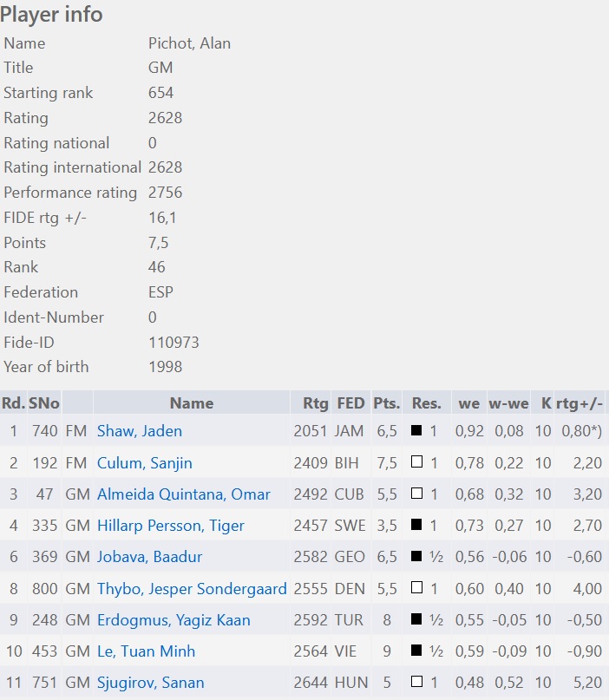Click the Name column header
The height and width of the screenshot is (700, 609).
(x=192, y=403)
